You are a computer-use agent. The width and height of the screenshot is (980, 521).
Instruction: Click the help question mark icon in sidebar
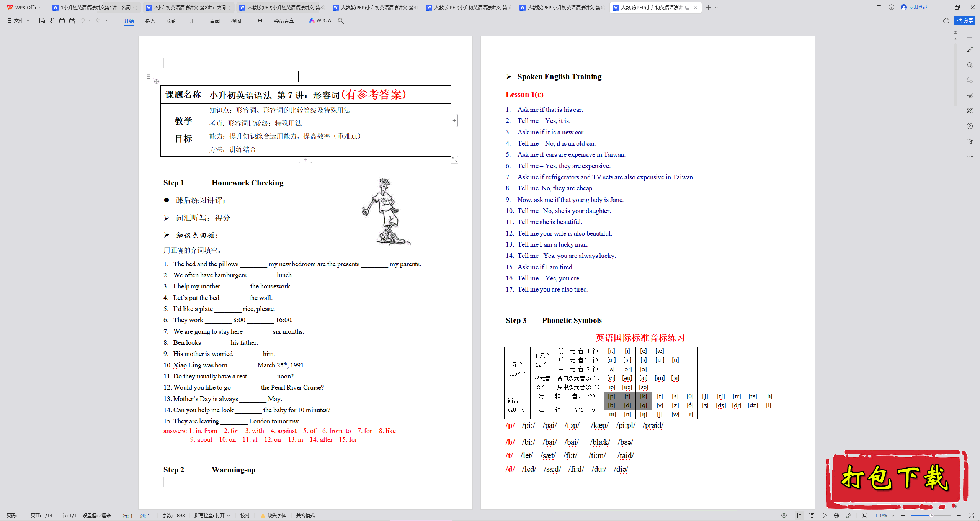pyautogui.click(x=970, y=126)
